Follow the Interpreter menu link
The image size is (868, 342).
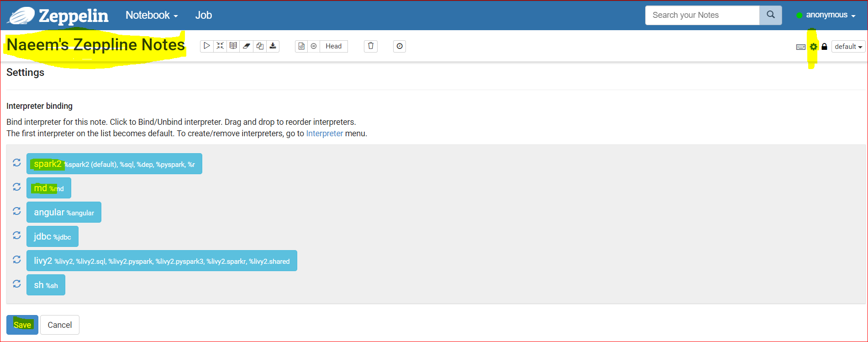[x=325, y=134]
